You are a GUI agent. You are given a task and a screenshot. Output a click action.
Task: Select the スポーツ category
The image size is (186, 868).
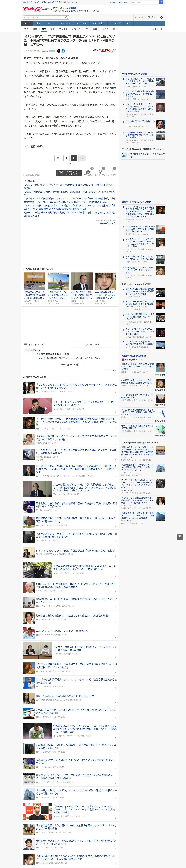pyautogui.click(x=76, y=29)
